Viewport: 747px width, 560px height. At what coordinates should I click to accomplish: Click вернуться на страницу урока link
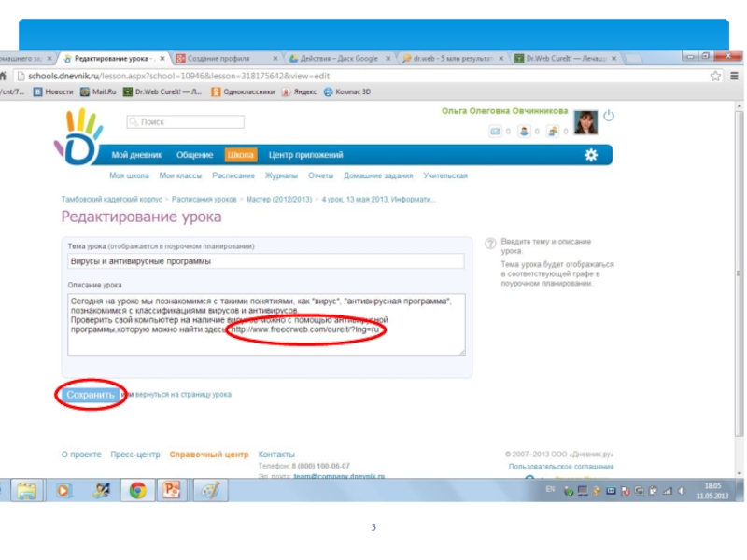183,395
